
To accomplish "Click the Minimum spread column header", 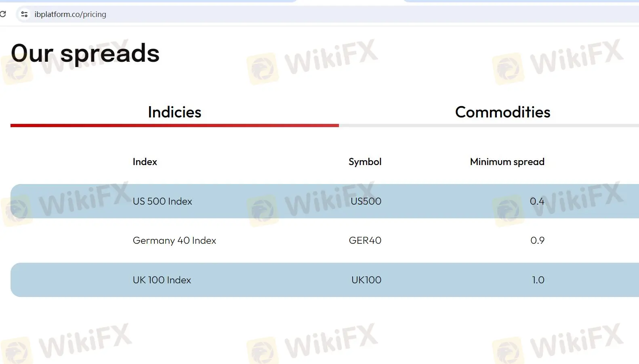I will point(507,162).
